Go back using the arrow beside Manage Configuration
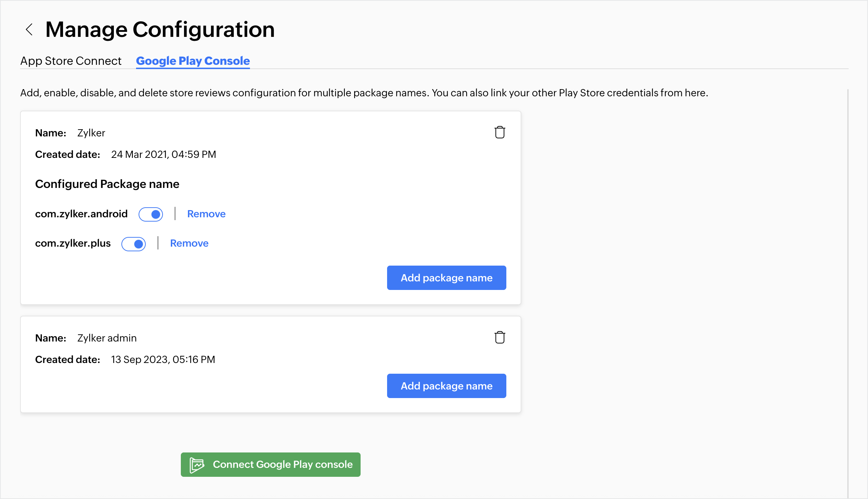Screen dimensions: 868x499 [29, 29]
